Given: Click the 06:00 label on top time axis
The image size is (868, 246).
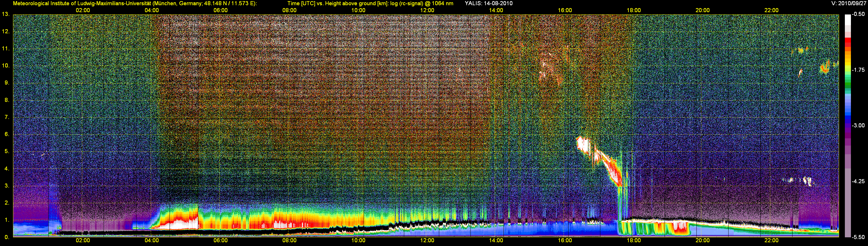Looking at the screenshot, I should point(220,10).
